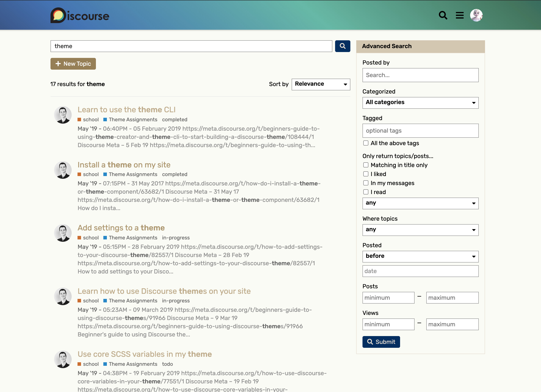This screenshot has width=541, height=392.
Task: Open the 'Where topics' any dropdown
Action: pos(420,230)
